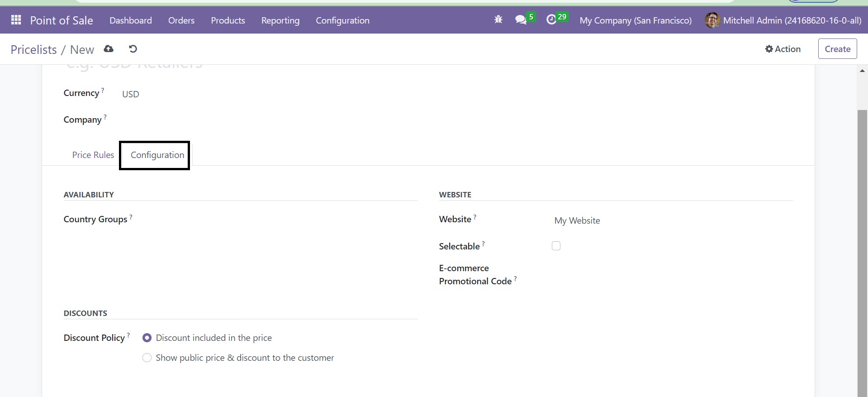Screen dimensions: 868x397
Task: Open the conversations chat icon
Action: (x=521, y=20)
